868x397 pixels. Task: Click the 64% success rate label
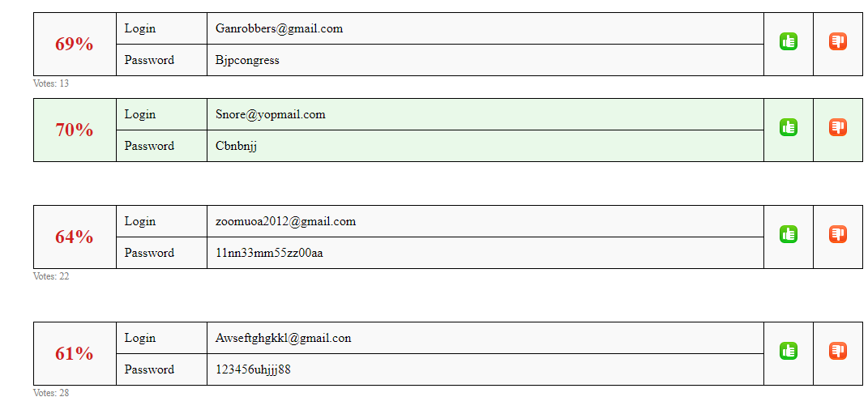[75, 237]
